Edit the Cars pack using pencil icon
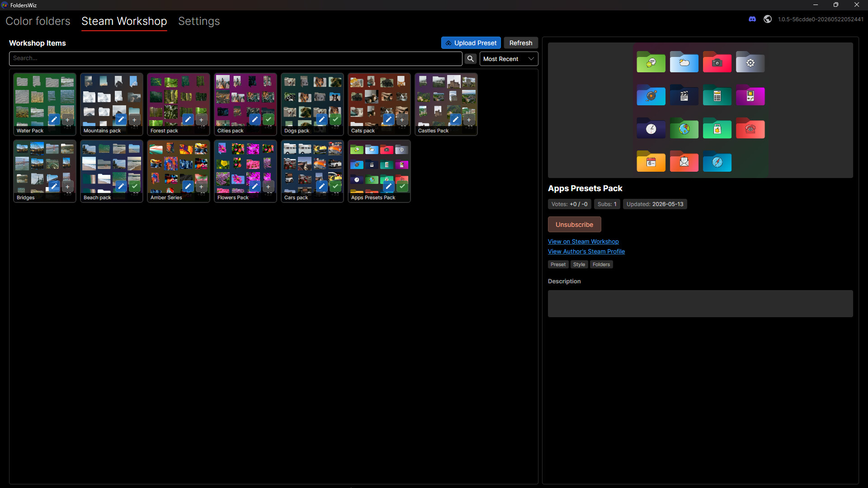868x488 pixels. [x=321, y=187]
